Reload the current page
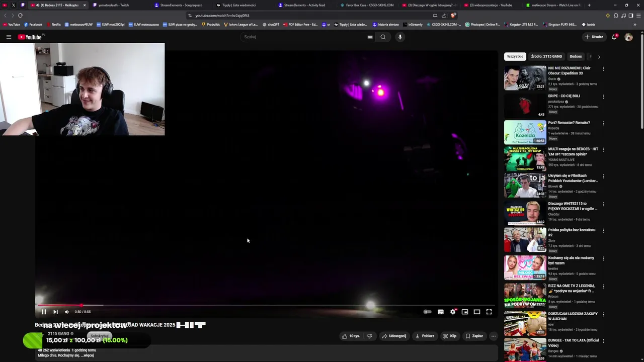This screenshot has height=362, width=644. (20, 16)
